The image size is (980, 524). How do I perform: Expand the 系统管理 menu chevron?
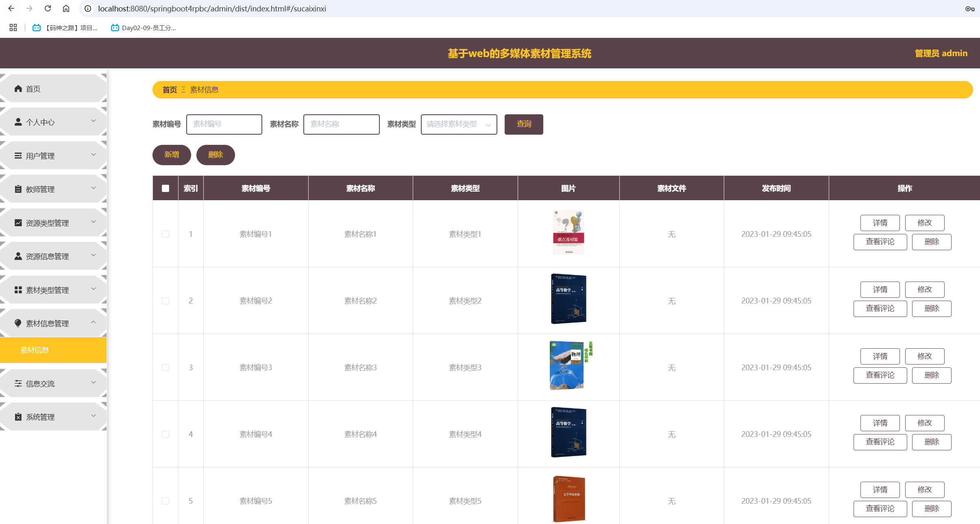tap(94, 416)
